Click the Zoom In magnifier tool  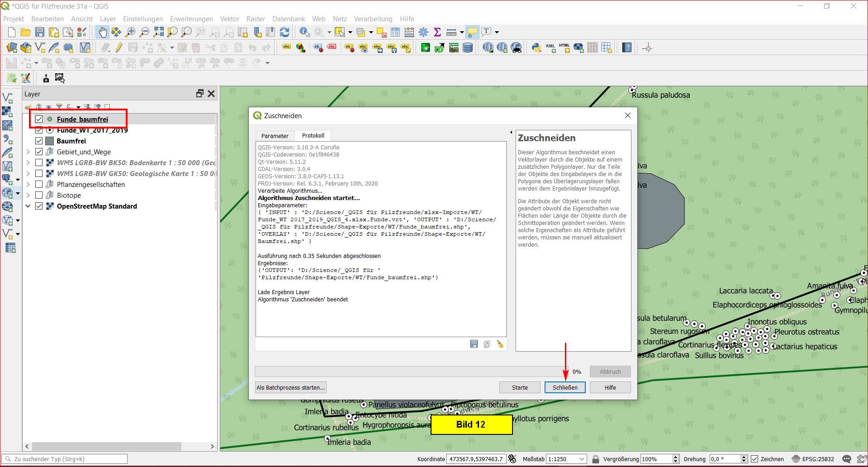(130, 32)
